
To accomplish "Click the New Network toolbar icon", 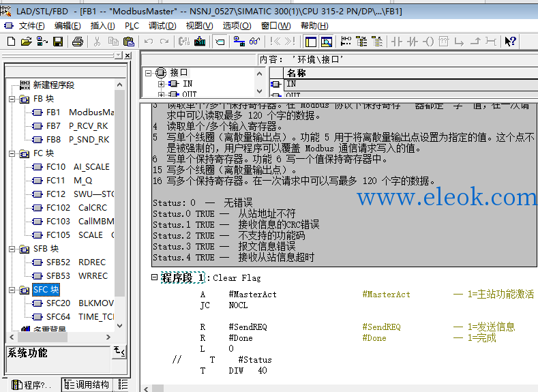I will point(346,42).
